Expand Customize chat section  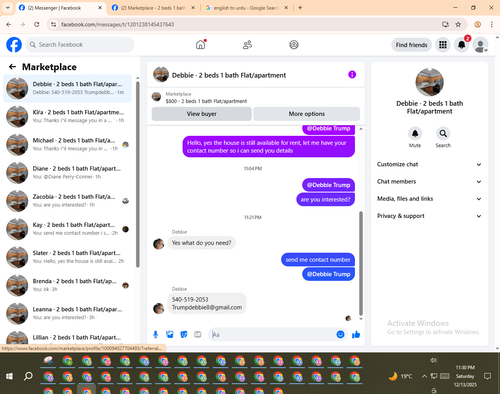coord(429,164)
